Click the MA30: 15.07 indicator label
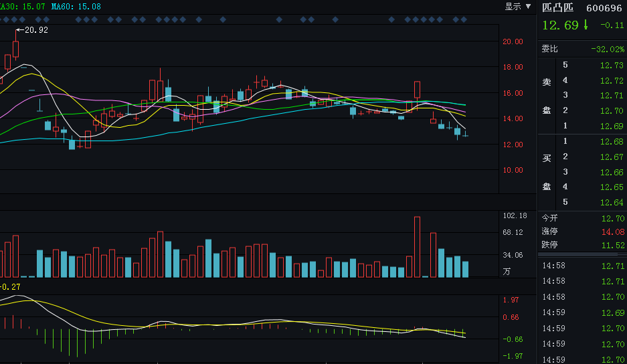This screenshot has width=627, height=364. [x=22, y=7]
